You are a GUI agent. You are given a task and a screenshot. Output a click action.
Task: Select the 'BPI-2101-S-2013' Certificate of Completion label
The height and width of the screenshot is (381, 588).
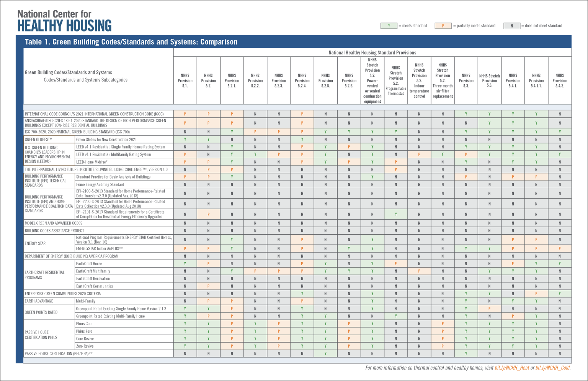120,214
